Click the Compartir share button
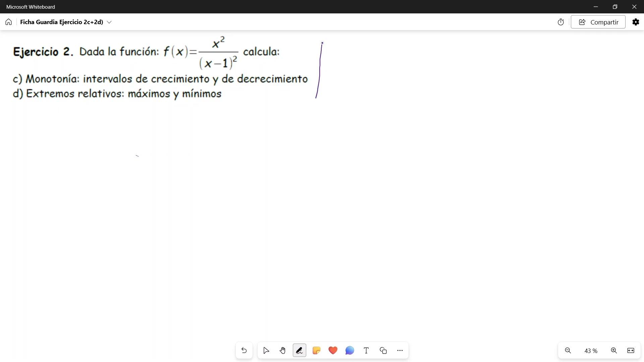Viewport: 644px width, 362px height. [x=598, y=22]
